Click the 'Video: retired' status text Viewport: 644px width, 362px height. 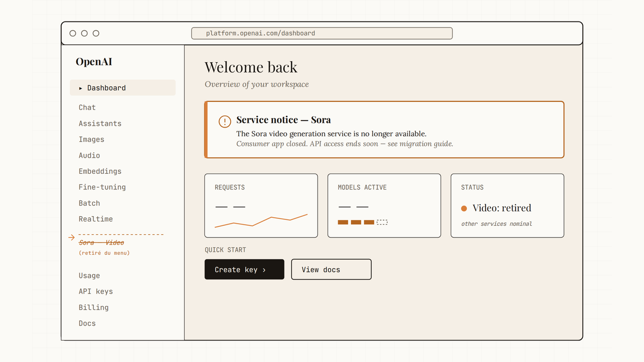pos(502,208)
